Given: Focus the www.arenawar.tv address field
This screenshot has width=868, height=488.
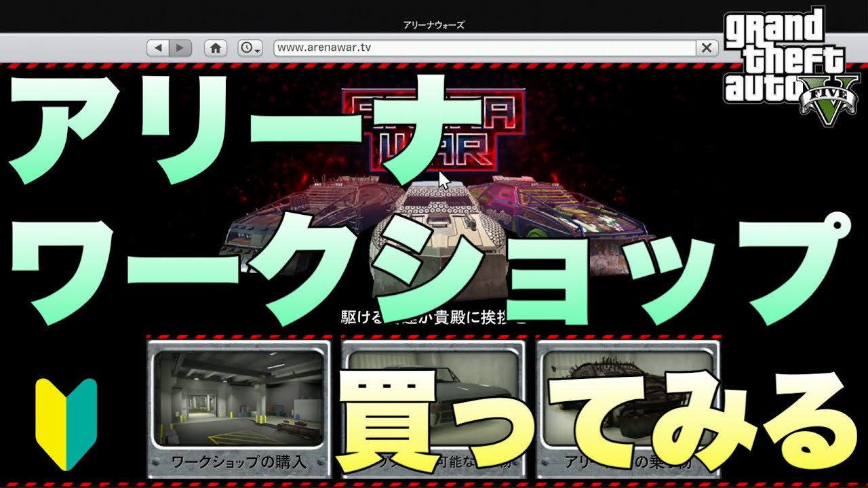Looking at the screenshot, I should [485, 48].
